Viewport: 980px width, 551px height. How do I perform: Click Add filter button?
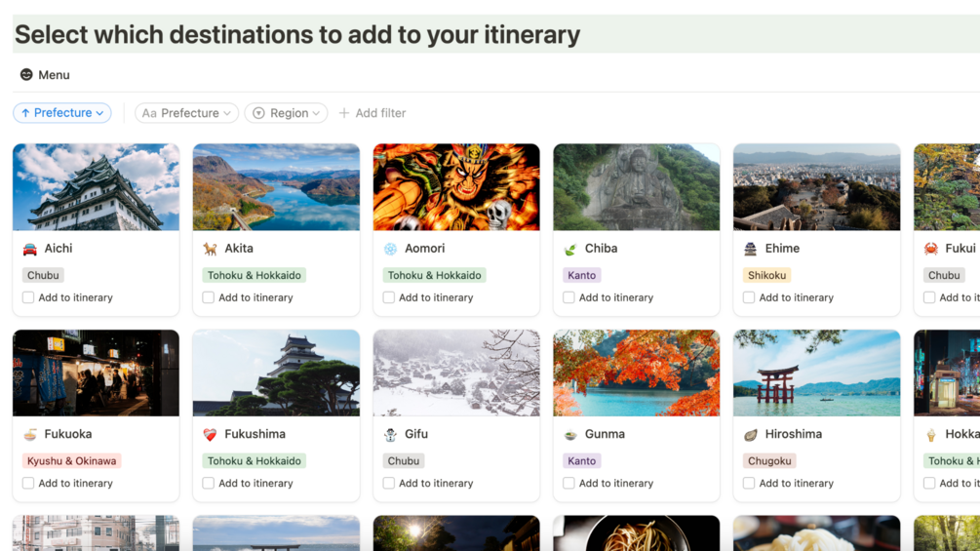coord(372,113)
